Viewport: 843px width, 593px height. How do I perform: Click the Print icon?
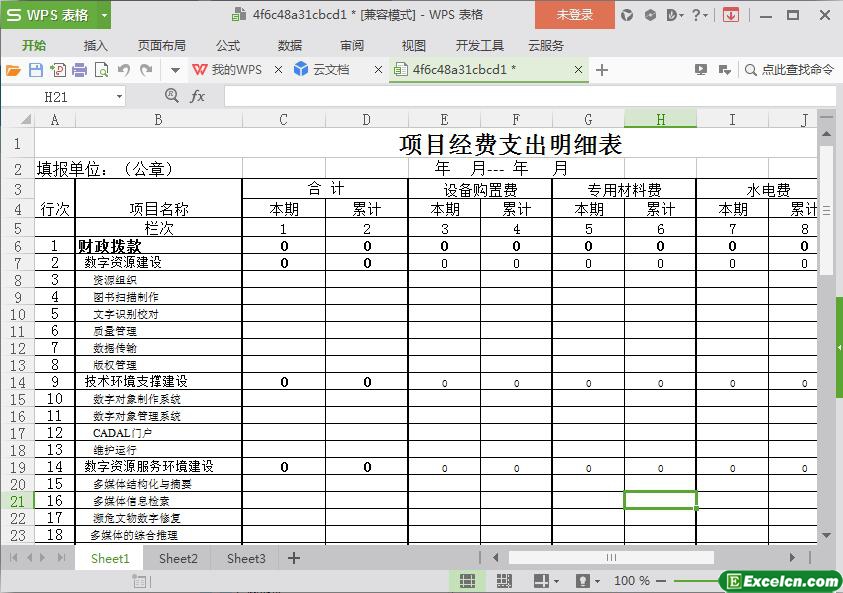point(80,70)
